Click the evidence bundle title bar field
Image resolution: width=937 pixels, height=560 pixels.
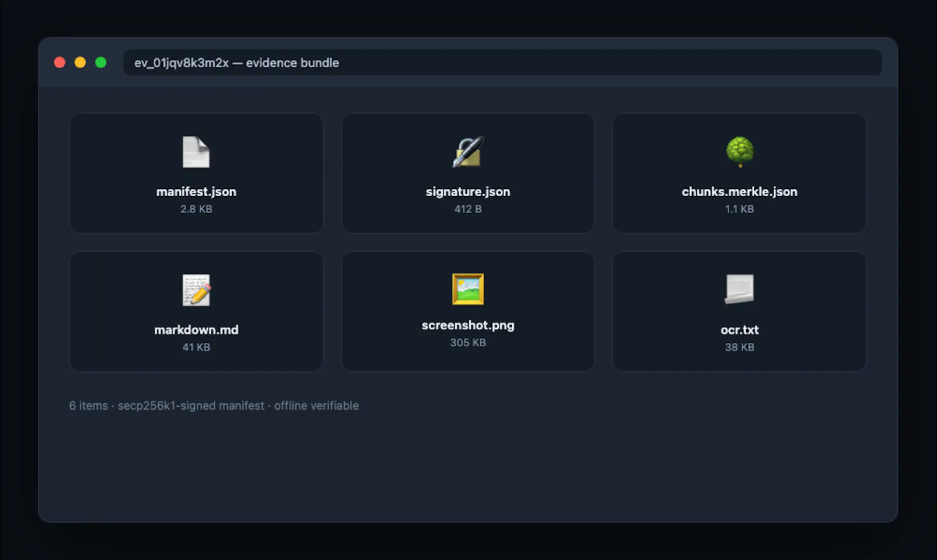click(502, 63)
